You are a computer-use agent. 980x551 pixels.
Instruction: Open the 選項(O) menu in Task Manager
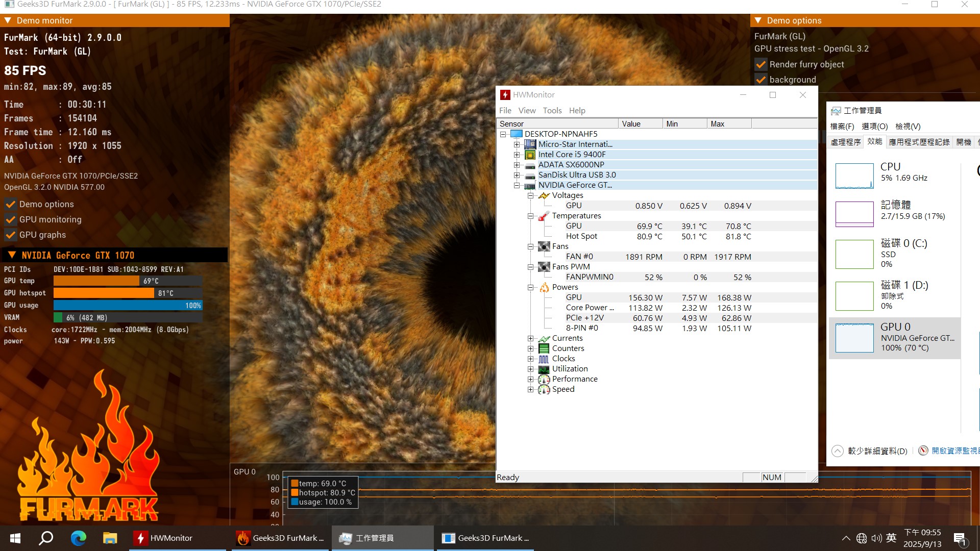(875, 127)
